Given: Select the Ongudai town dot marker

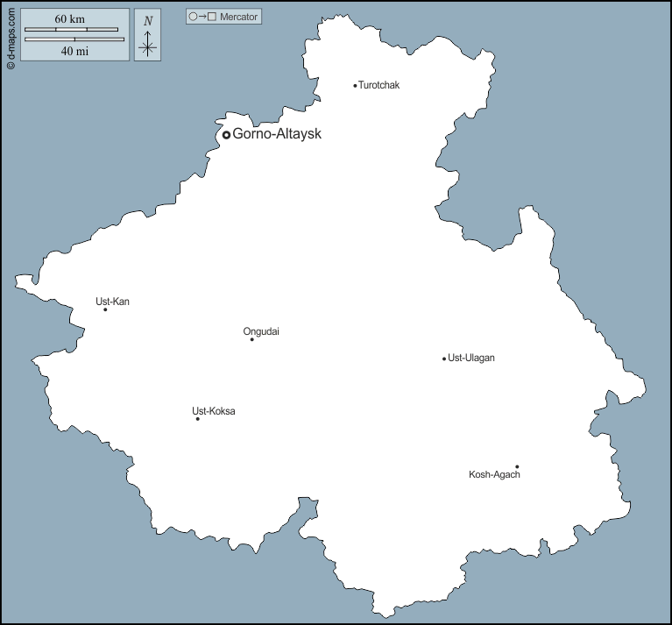Looking at the screenshot, I should click(x=252, y=339).
